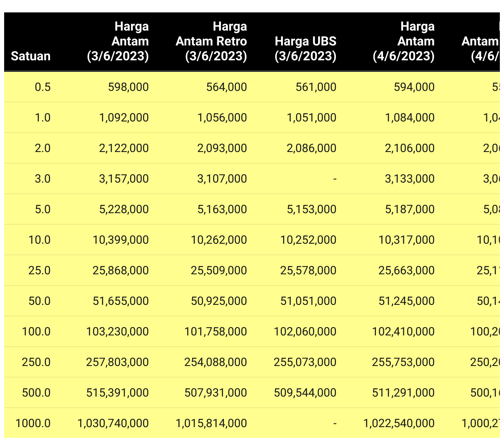The height and width of the screenshot is (442, 504).
Task: Click the Satuan cell "2.0"
Action: pos(43,148)
